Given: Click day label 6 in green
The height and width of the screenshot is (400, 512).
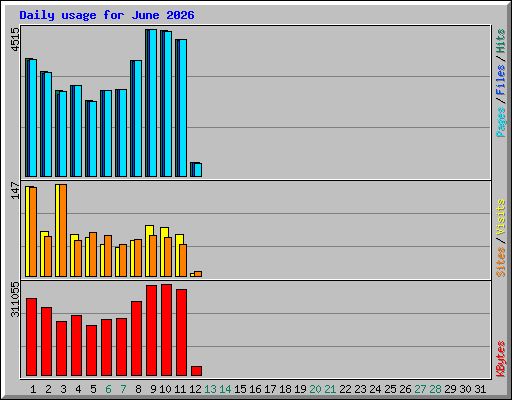Looking at the screenshot, I should [108, 389].
